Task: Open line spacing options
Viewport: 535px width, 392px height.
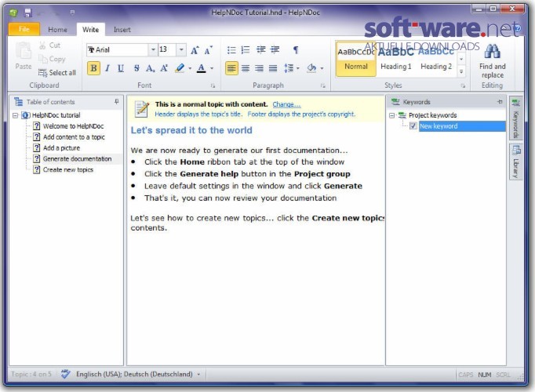Action: pyautogui.click(x=291, y=68)
